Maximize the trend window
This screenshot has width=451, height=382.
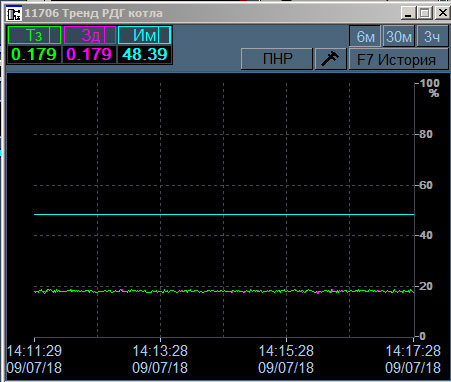[424, 14]
